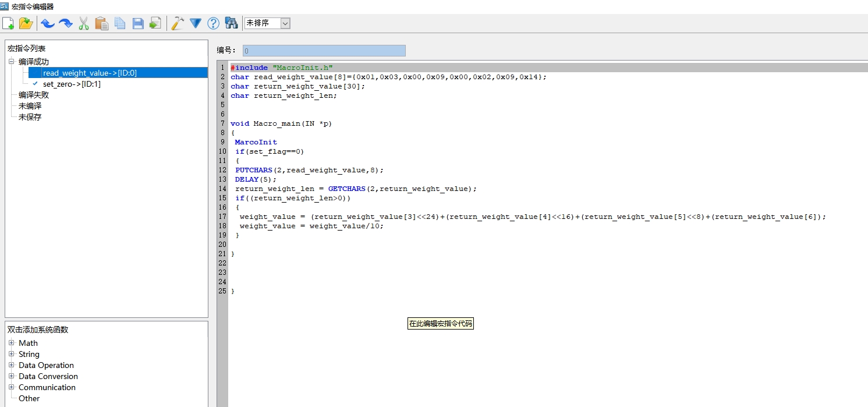Undo the last edit
The width and height of the screenshot is (868, 407).
[x=48, y=23]
